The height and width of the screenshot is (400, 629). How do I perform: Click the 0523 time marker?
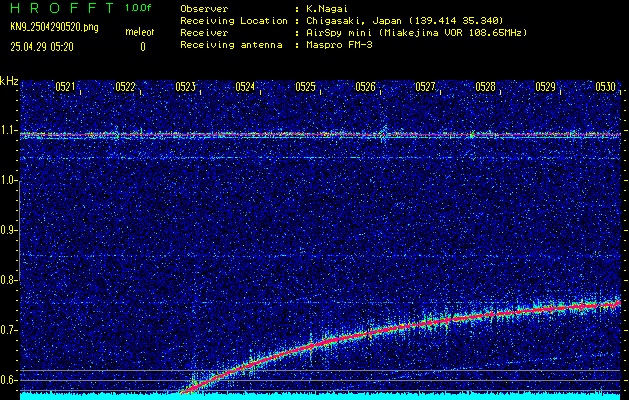click(185, 87)
